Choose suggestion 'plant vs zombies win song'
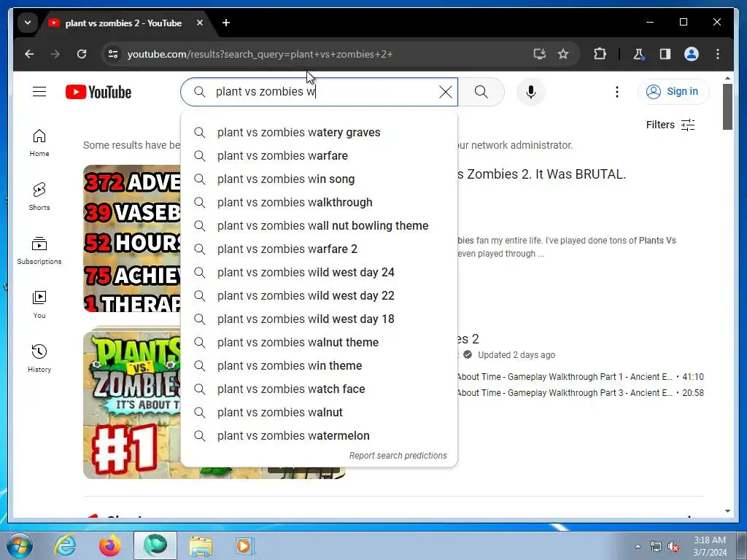This screenshot has height=560, width=747. pyautogui.click(x=319, y=179)
